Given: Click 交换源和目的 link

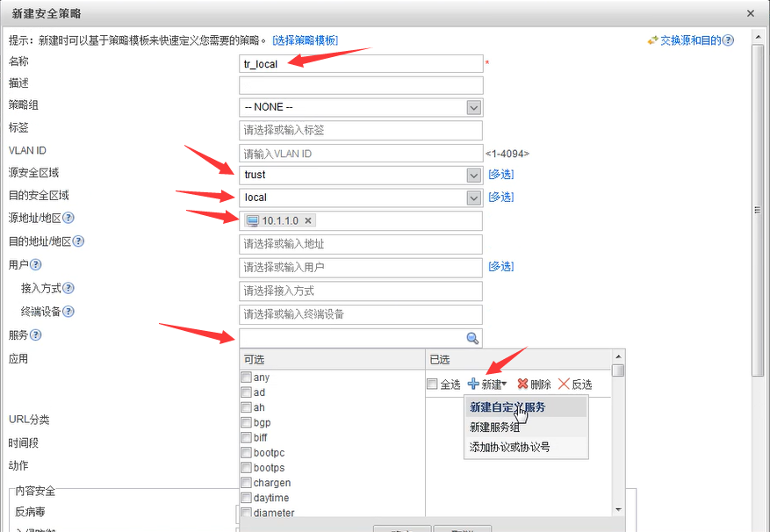Looking at the screenshot, I should click(690, 40).
